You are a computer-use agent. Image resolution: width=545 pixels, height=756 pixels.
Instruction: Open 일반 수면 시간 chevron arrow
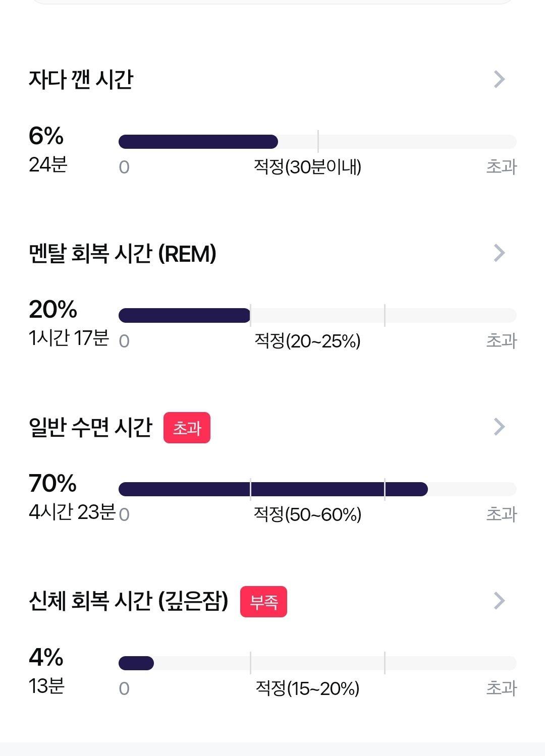[499, 427]
